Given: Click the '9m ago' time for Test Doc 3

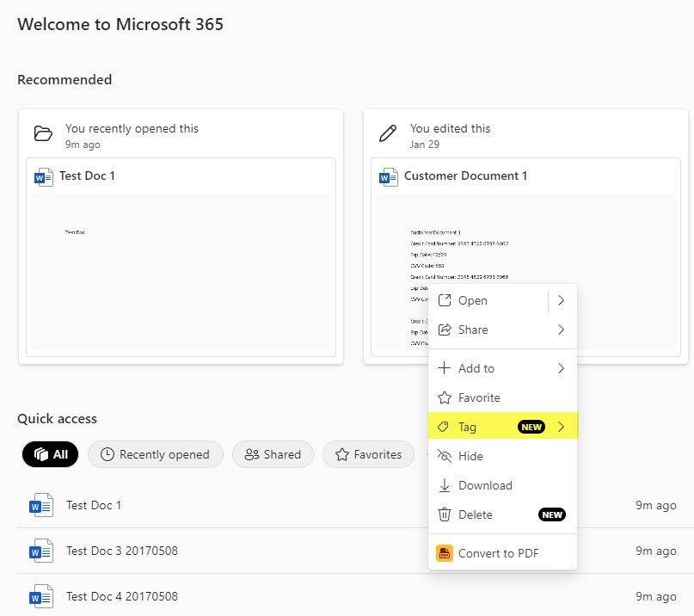Looking at the screenshot, I should coord(656,551).
